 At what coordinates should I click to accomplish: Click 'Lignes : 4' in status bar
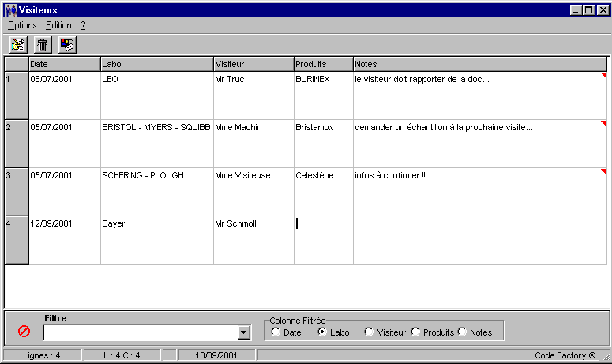coord(42,355)
